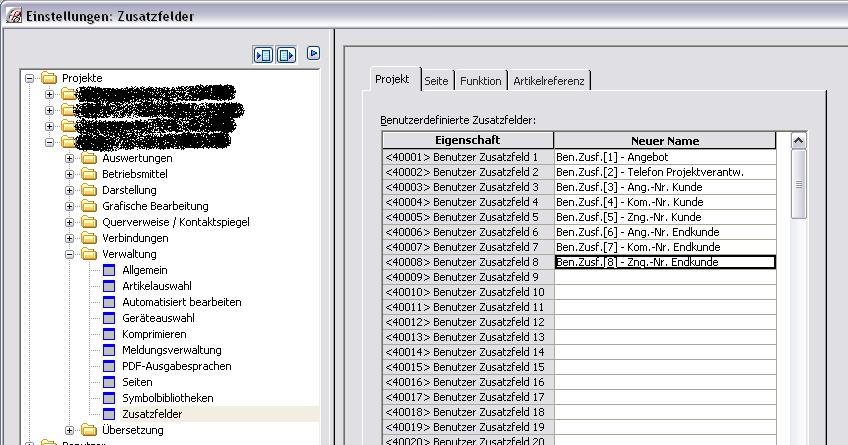848x445 pixels.
Task: Expand the Querverweise / Kontaktspiegel node
Action: (x=69, y=222)
